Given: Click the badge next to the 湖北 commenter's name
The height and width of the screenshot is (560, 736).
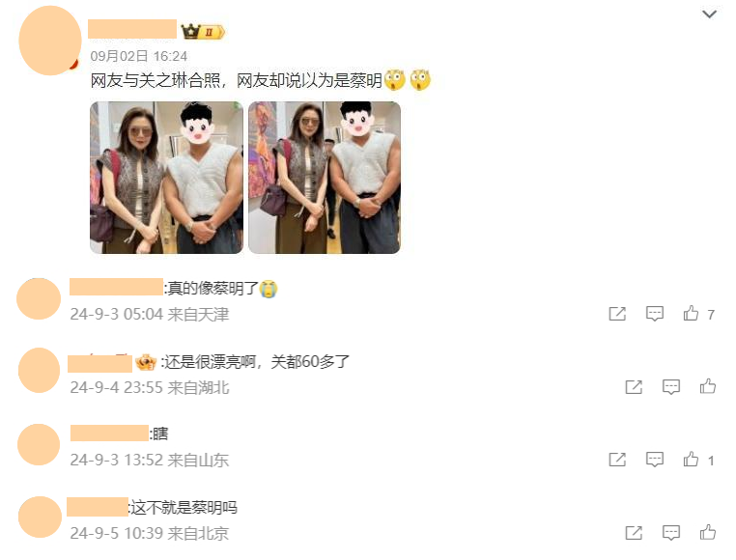Looking at the screenshot, I should [x=146, y=362].
